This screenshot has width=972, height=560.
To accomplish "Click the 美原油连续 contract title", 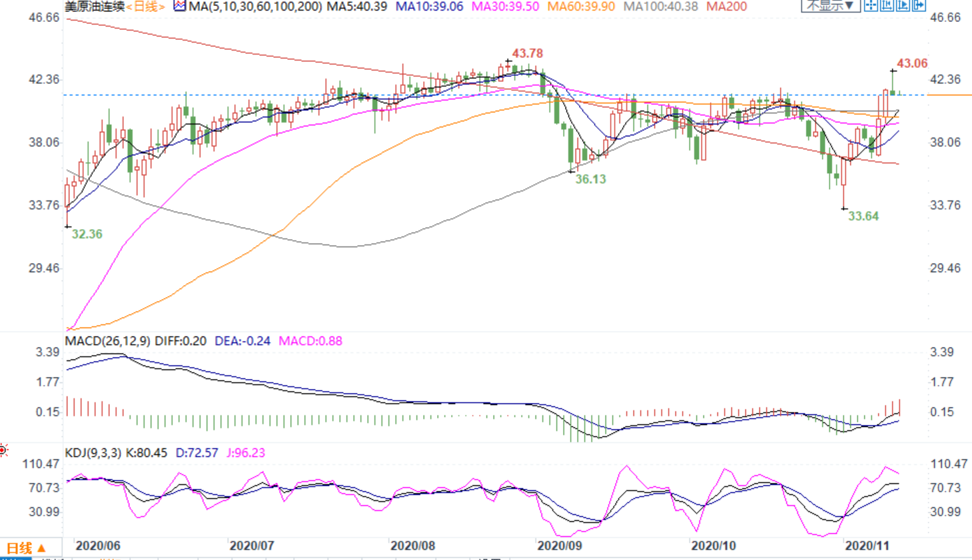I will click(94, 7).
